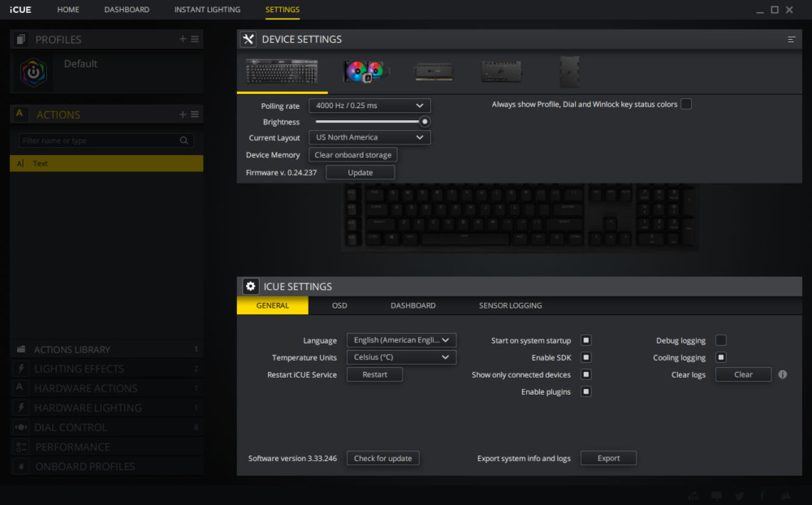
Task: Open the Onboard Profiles section
Action: pos(106,467)
